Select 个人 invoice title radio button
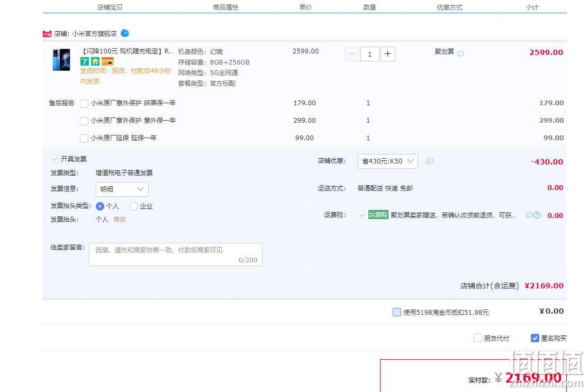This screenshot has height=392, width=588. pyautogui.click(x=99, y=206)
